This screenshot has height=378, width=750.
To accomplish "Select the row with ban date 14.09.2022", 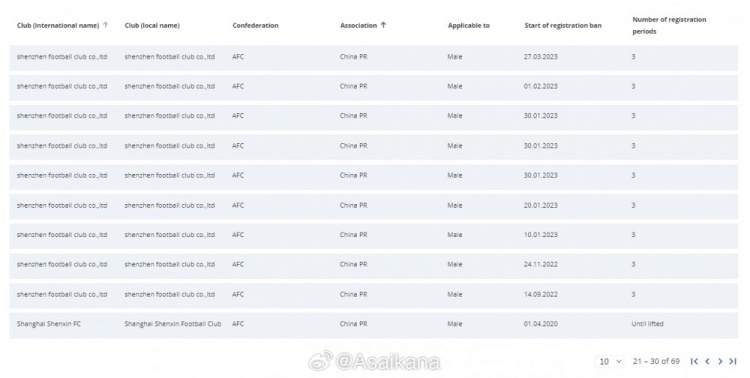I will coord(374,294).
